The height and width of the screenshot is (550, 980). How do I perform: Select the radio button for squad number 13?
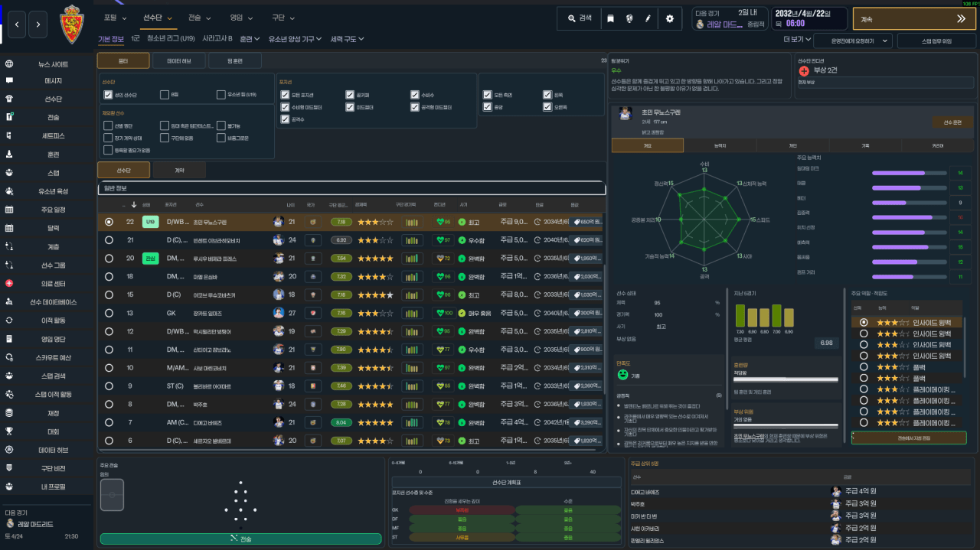pos(109,314)
